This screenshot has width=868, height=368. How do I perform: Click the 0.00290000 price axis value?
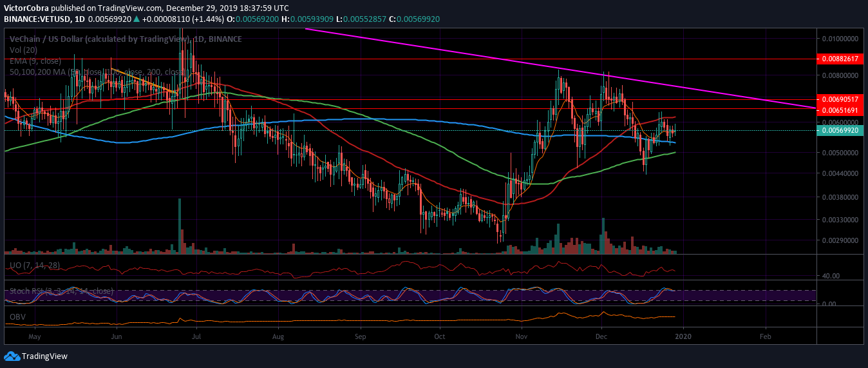pyautogui.click(x=841, y=240)
